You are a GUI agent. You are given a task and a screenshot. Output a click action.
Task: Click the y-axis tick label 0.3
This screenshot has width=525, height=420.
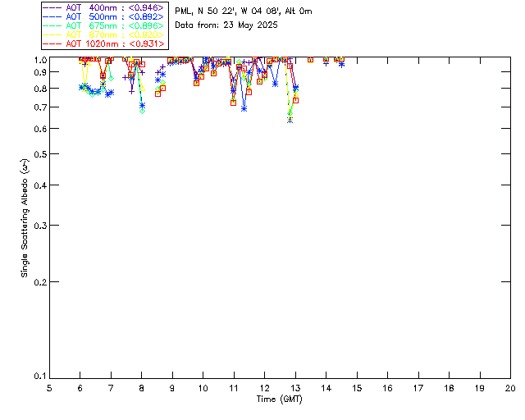39,225
